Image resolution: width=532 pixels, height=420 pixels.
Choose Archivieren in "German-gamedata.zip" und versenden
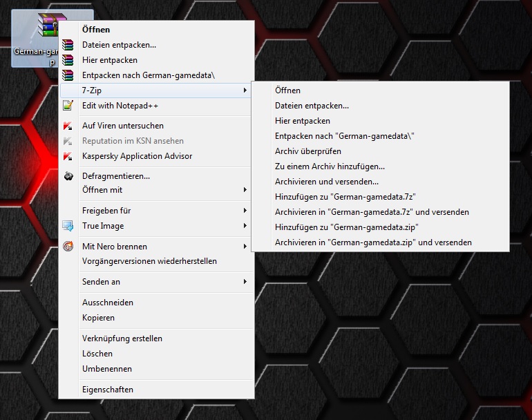pos(380,242)
